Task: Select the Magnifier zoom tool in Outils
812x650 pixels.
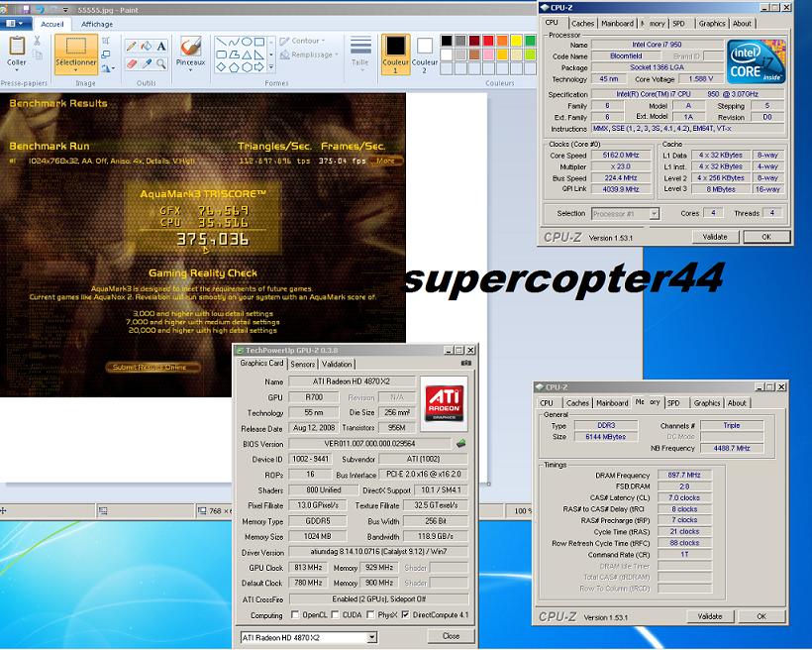Action: coord(161,63)
